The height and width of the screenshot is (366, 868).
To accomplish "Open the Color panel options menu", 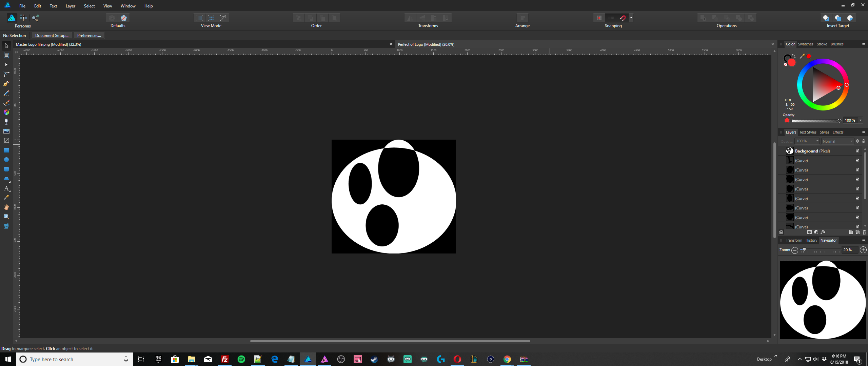I will pos(864,44).
